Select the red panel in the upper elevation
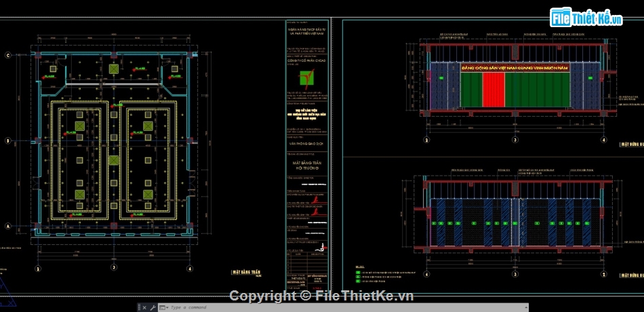Viewport: 644px width, 312px height. point(494,90)
